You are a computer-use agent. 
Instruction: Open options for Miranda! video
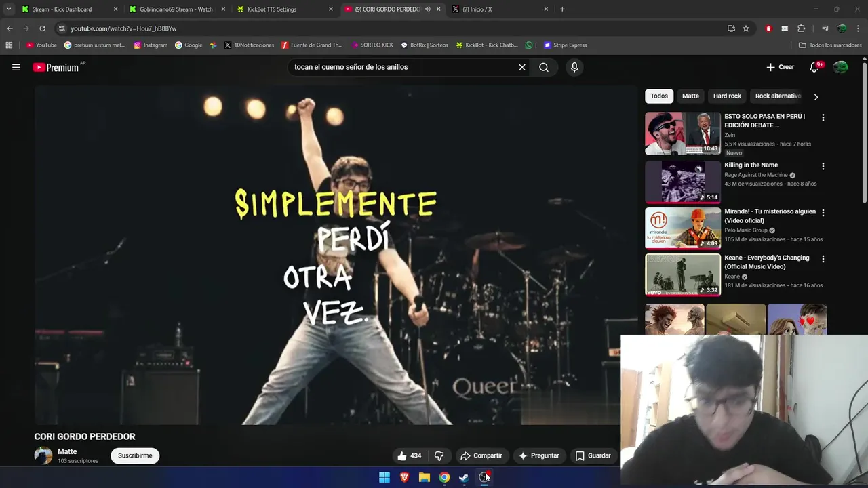823,212
